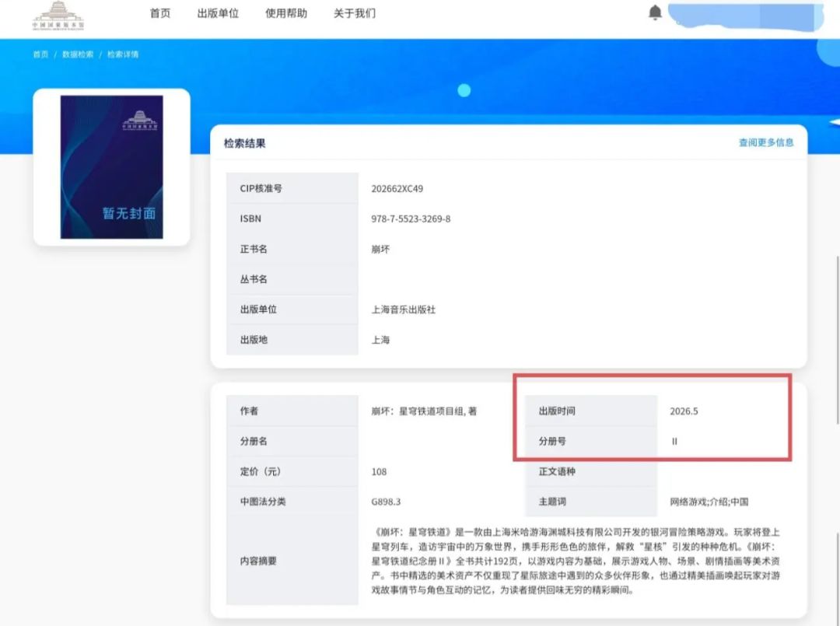Click the 分册号 label cell
Image resolution: width=840 pixels, height=626 pixels.
tap(591, 441)
